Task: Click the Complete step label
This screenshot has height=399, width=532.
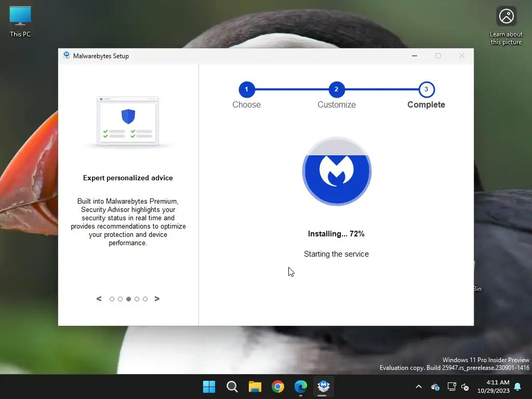Action: tap(426, 104)
